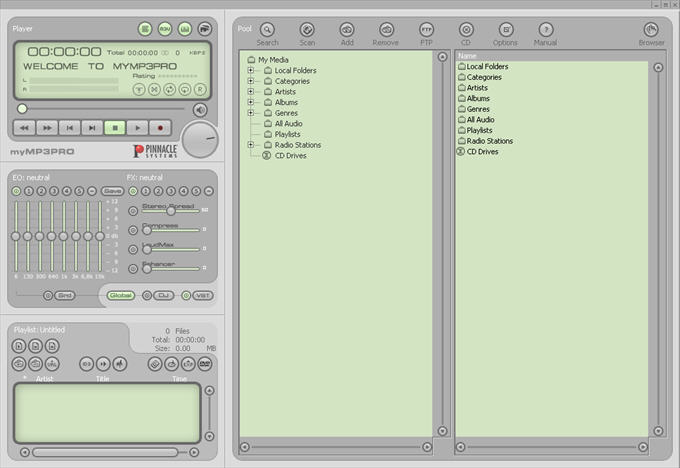680x468 pixels.
Task: Skip to the next track
Action: (92, 128)
